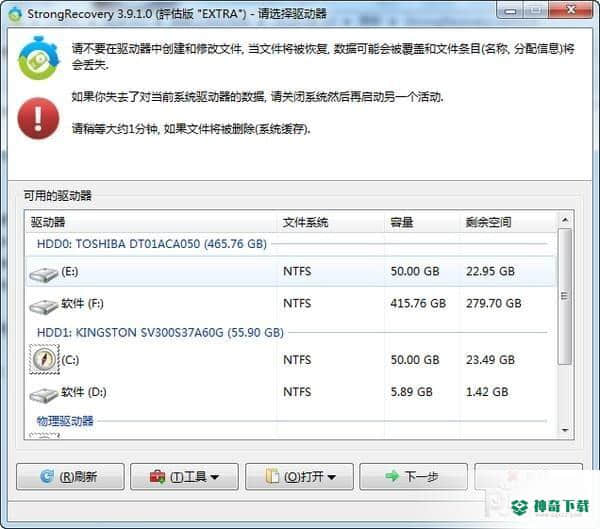This screenshot has width=600, height=529.
Task: Click NTFS cell in the 软件 (F:) row
Action: coord(297,304)
